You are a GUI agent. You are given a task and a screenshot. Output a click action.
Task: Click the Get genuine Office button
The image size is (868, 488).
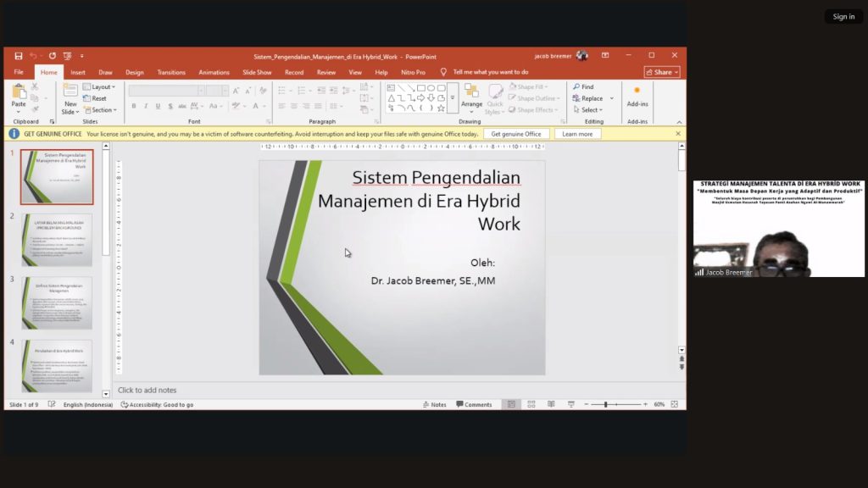point(516,134)
